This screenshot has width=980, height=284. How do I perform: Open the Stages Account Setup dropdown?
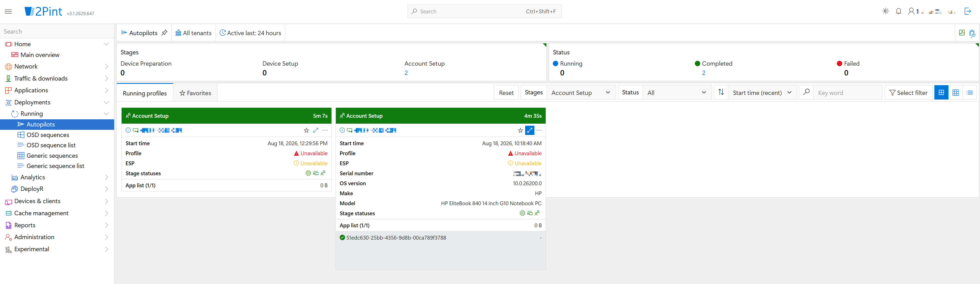(x=581, y=93)
